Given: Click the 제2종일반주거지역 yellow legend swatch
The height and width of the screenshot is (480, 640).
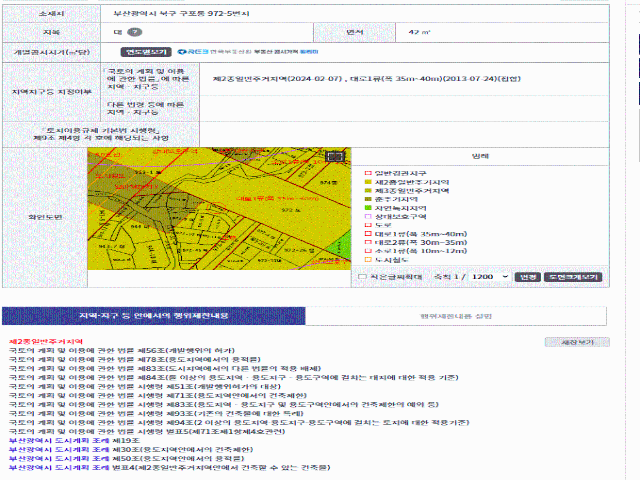Looking at the screenshot, I should click(368, 182).
